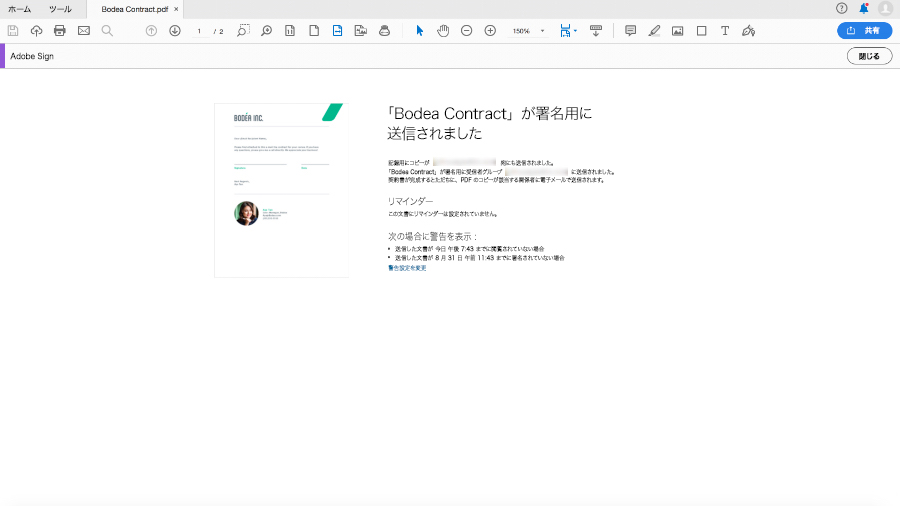Click the 閉じる button
The width and height of the screenshot is (900, 506).
(870, 56)
